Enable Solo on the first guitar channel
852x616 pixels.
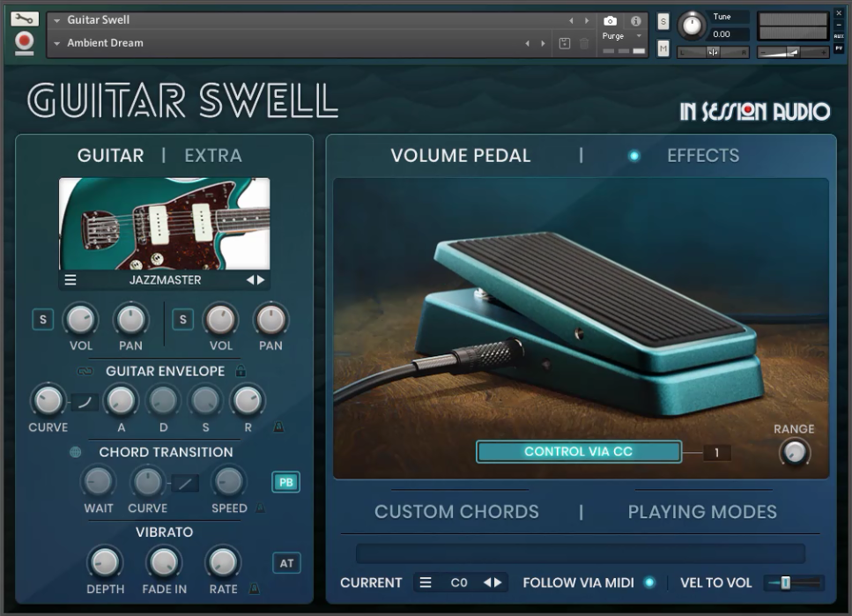pos(41,320)
